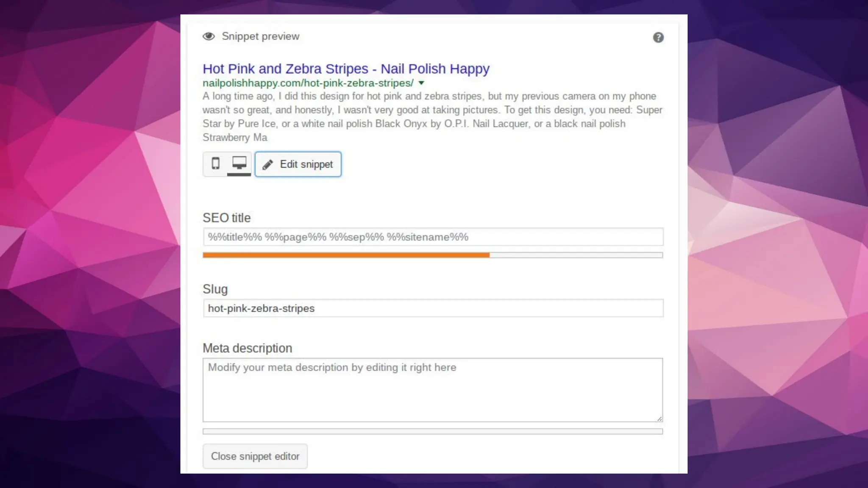Click the Edit snippet pencil button

coord(298,164)
